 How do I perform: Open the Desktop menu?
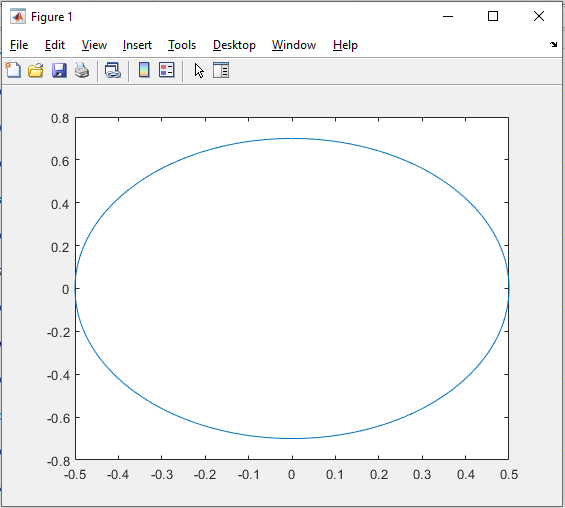(x=234, y=45)
